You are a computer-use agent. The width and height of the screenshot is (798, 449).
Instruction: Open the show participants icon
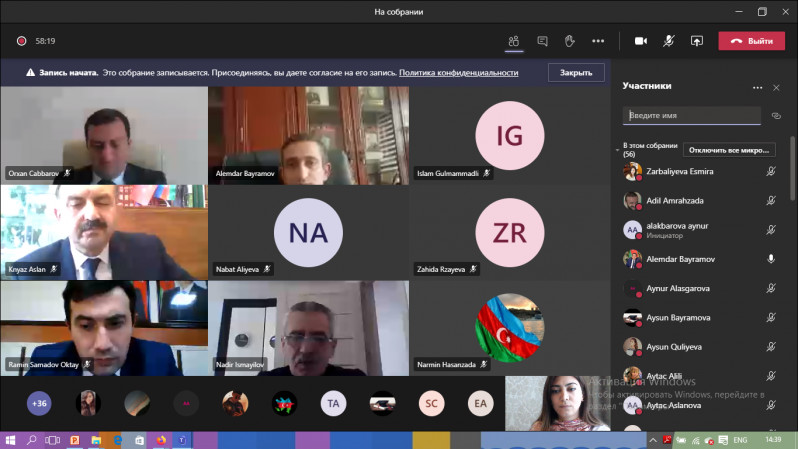coord(513,41)
